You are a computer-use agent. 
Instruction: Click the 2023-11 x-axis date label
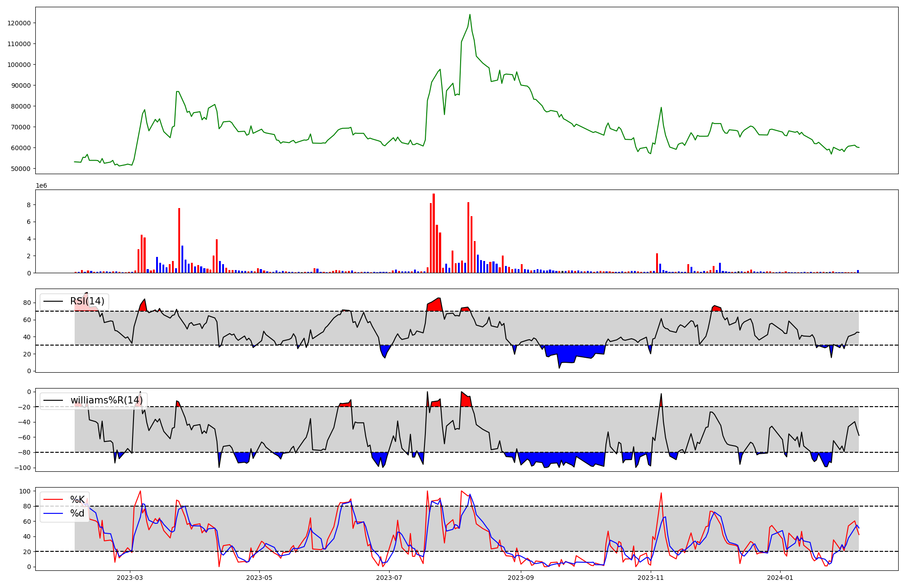(x=651, y=578)
